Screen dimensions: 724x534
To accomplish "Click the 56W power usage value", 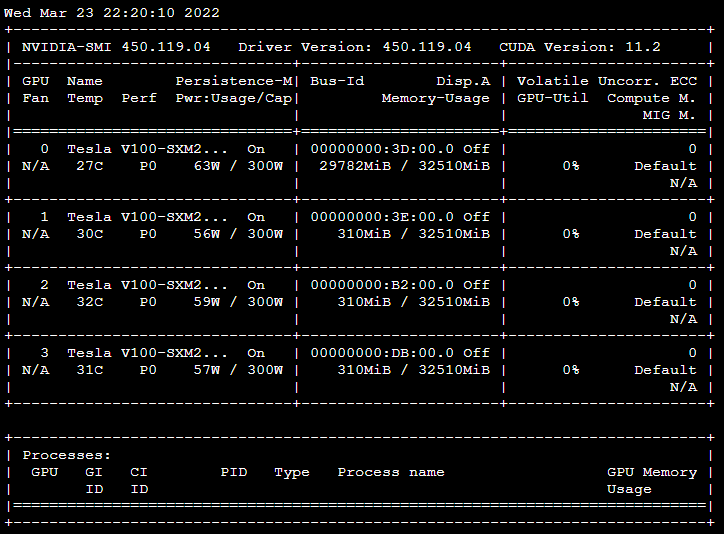I will [207, 234].
